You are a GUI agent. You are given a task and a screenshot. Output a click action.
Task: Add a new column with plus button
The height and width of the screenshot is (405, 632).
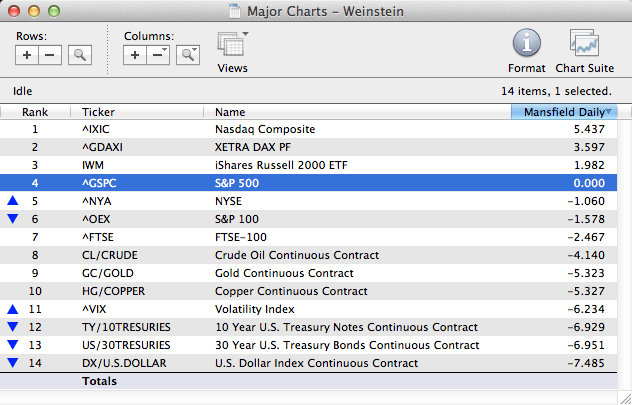tap(135, 54)
